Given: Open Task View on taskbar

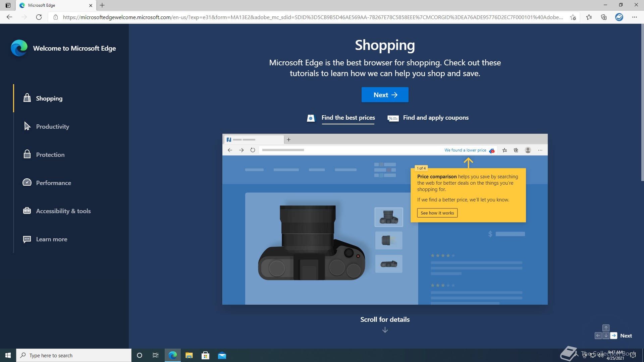Looking at the screenshot, I should tap(156, 355).
